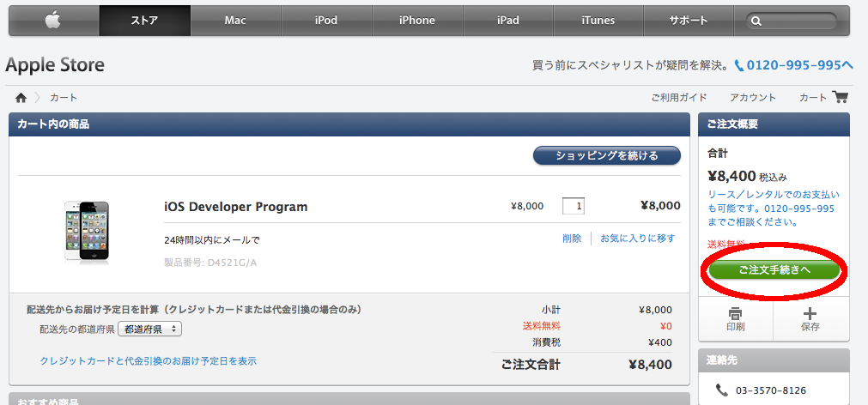Click the カート breadcrumb text
The width and height of the screenshot is (868, 405).
64,98
